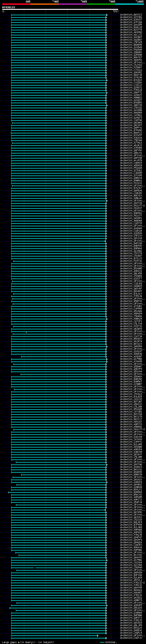
Task: Select hit label UniRef100_A7AVH5
Action: tap(131, 361)
